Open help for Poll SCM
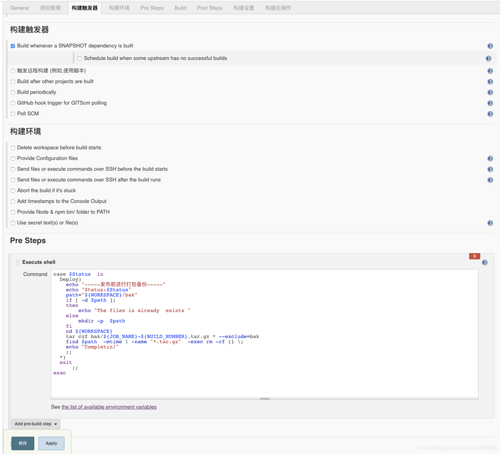 pyautogui.click(x=490, y=114)
